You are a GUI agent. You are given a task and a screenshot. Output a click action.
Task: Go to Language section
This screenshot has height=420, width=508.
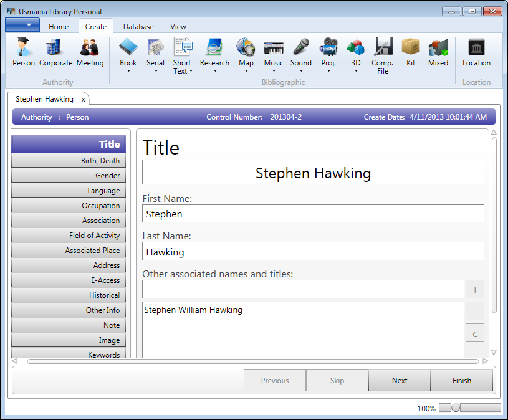pyautogui.click(x=69, y=191)
